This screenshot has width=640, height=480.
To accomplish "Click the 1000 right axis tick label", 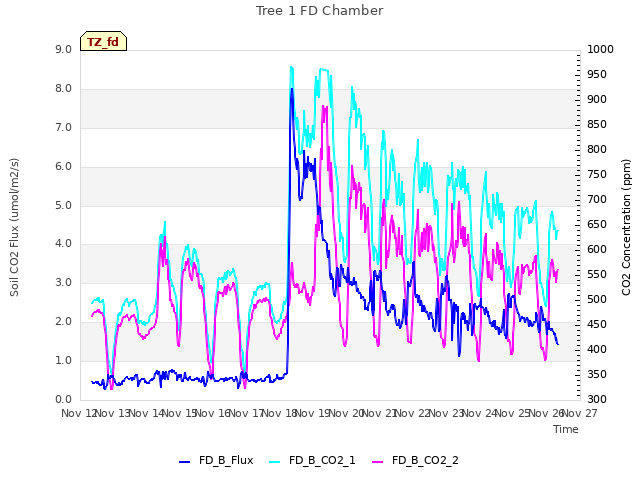I will [600, 49].
